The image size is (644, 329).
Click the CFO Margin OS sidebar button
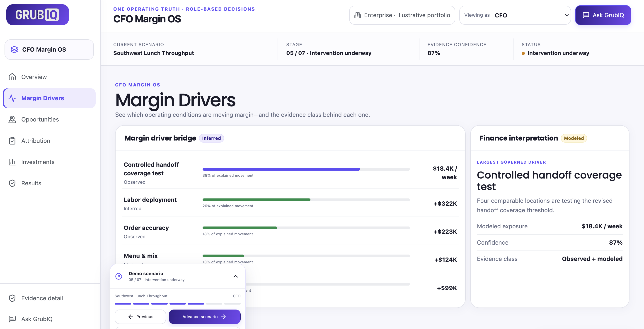click(x=49, y=49)
